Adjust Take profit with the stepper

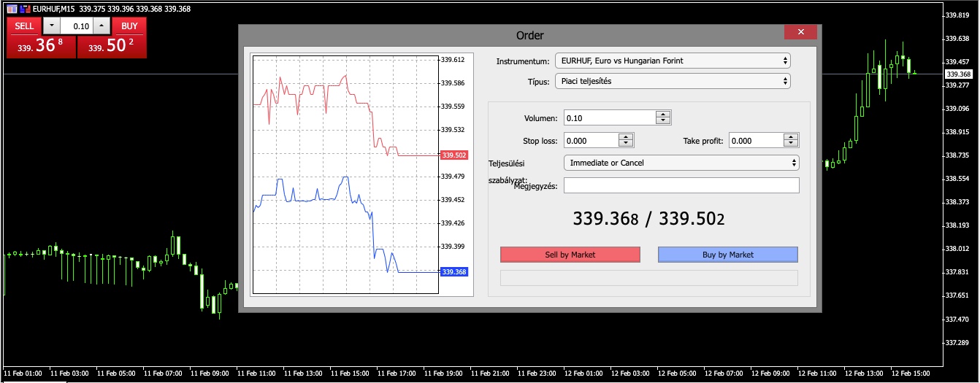[x=792, y=141]
